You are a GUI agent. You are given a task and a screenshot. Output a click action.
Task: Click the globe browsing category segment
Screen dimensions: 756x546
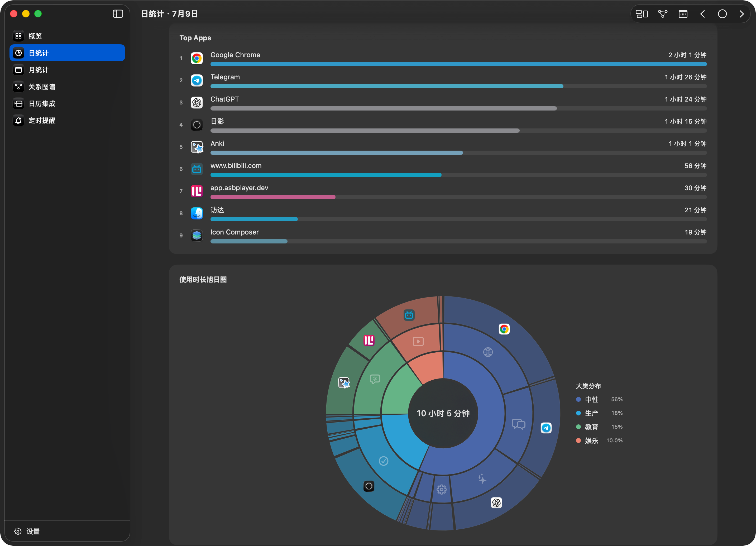(488, 352)
